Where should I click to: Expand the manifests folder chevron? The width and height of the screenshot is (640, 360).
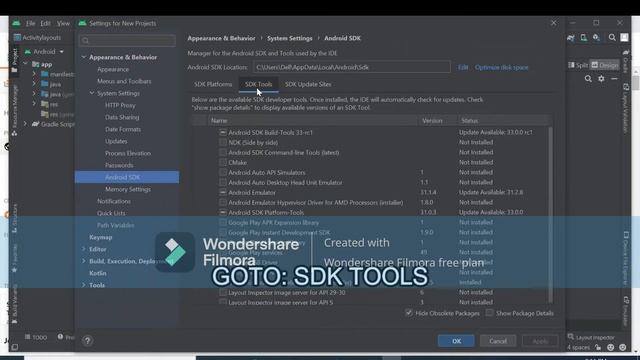point(35,74)
